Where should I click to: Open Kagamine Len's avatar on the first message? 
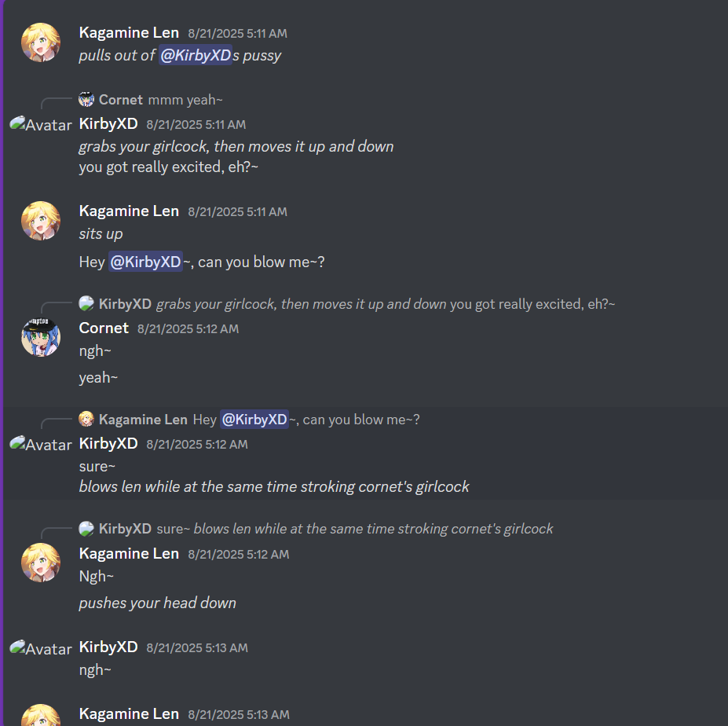point(41,42)
